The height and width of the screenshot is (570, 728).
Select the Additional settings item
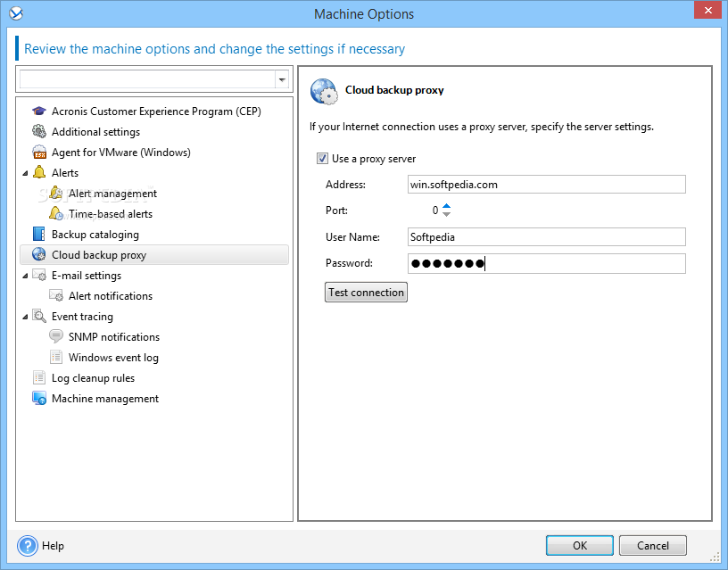tap(95, 132)
